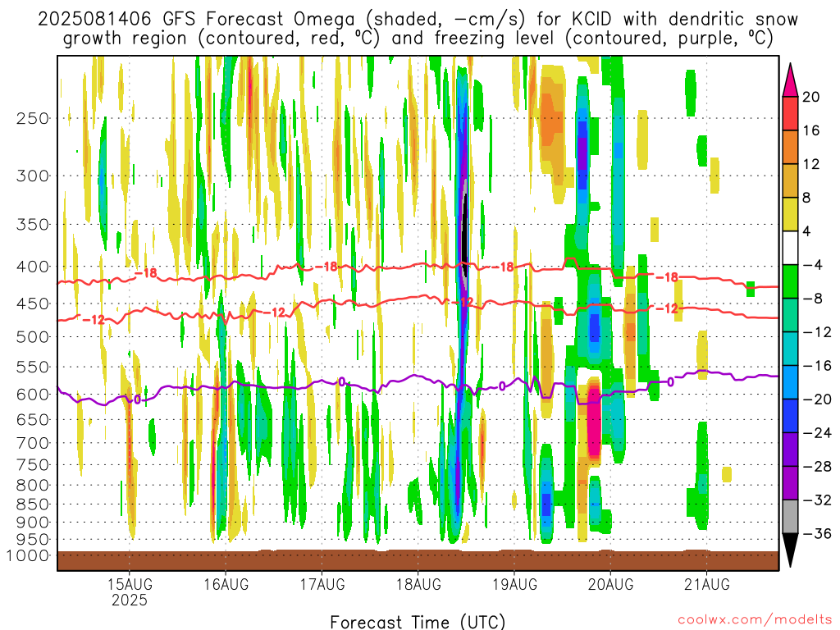840x630 pixels.
Task: Click the 750 pressure level label
Action: coord(33,465)
